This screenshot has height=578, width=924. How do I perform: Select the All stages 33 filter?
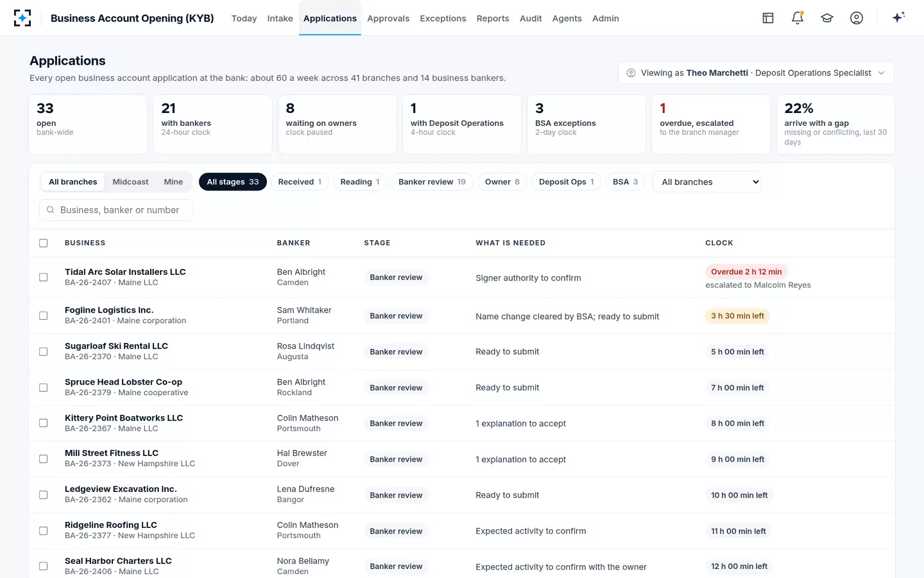(233, 182)
